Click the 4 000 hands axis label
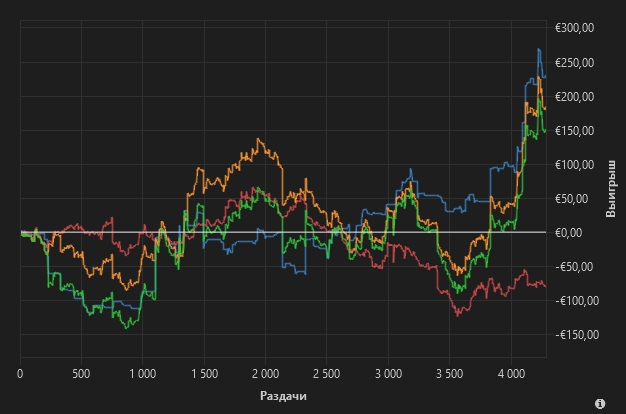The height and width of the screenshot is (414, 626). (x=511, y=374)
